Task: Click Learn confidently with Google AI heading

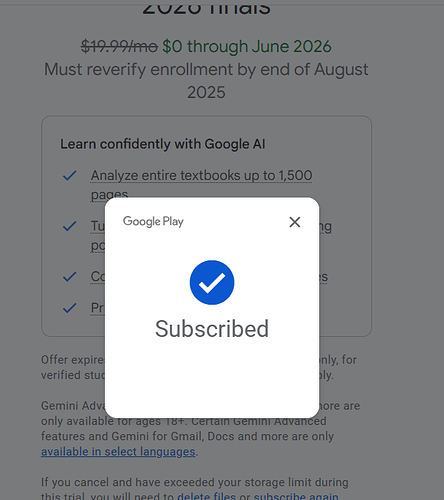Action: 163,144
